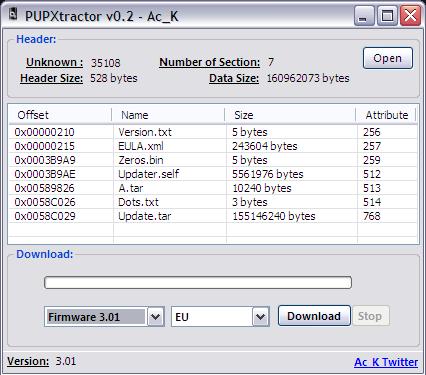
Task: Click attribute value 514
Action: pyautogui.click(x=372, y=202)
